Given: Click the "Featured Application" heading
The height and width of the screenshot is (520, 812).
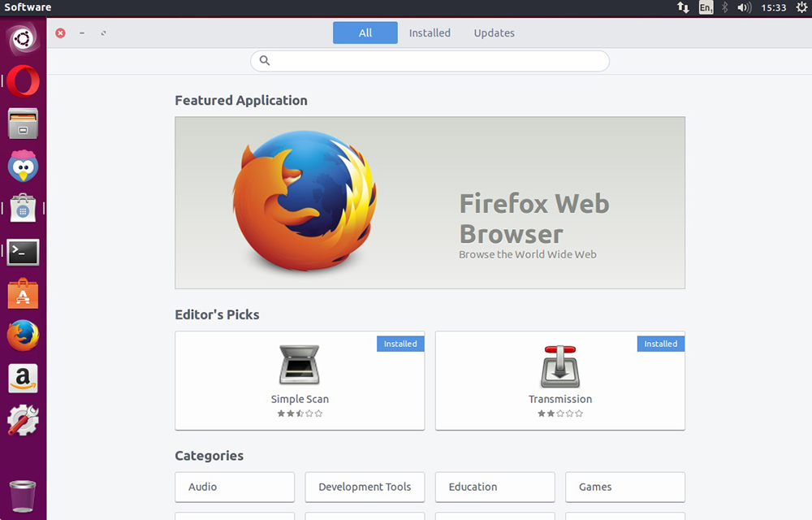Looking at the screenshot, I should pyautogui.click(x=241, y=101).
